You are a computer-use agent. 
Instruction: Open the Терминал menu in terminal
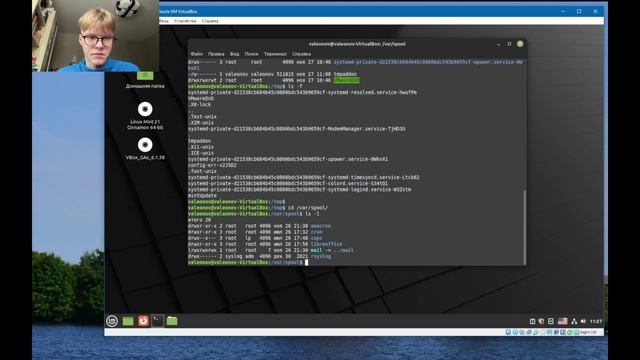click(x=275, y=54)
